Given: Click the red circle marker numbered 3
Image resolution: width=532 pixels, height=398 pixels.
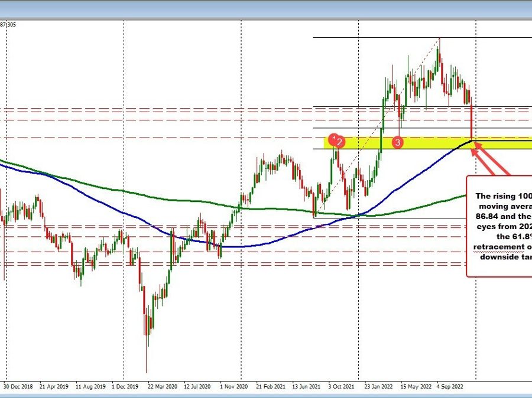Looking at the screenshot, I should [x=398, y=142].
